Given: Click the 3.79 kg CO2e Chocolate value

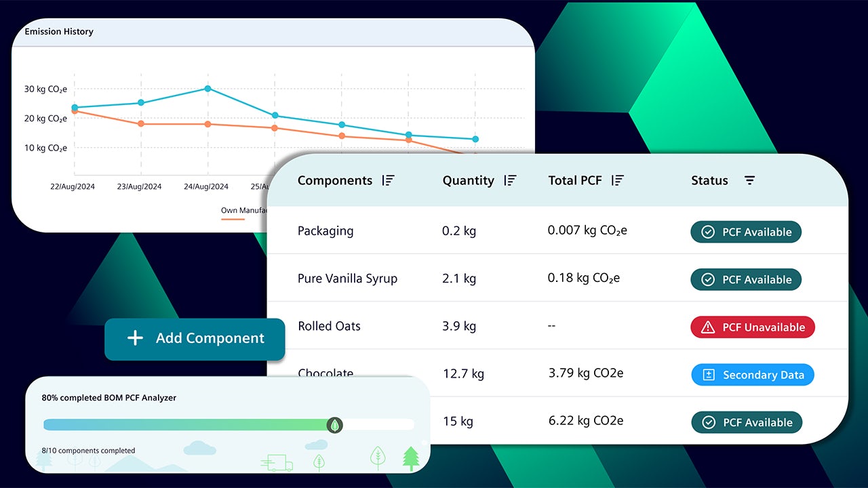Looking at the screenshot, I should (585, 373).
